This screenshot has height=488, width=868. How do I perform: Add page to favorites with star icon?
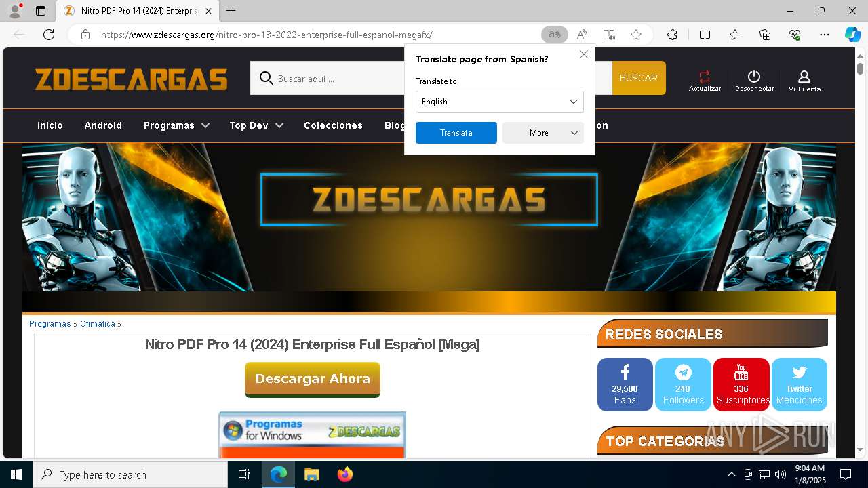pos(636,35)
